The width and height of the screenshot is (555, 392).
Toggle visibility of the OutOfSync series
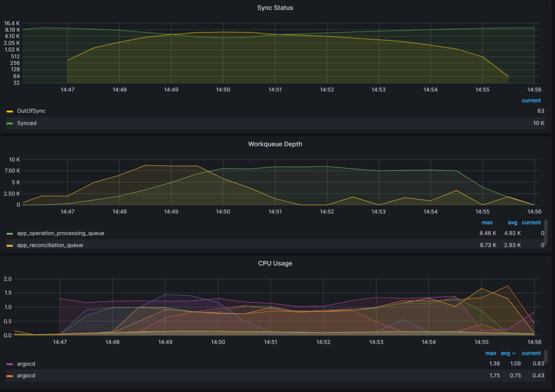[x=31, y=111]
